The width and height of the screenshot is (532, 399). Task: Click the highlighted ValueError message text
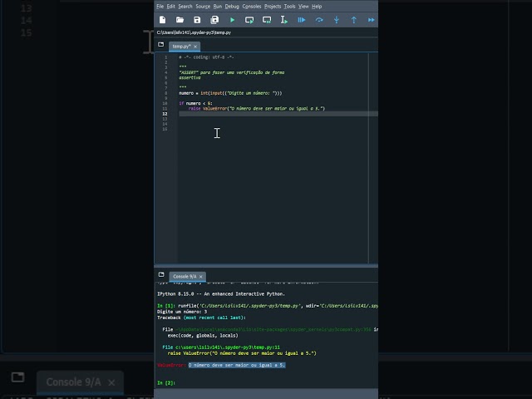click(x=237, y=365)
